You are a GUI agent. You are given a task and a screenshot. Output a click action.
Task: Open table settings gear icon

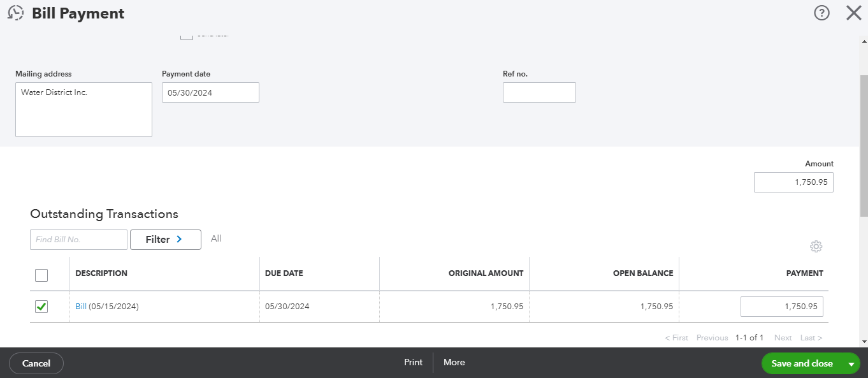816,247
